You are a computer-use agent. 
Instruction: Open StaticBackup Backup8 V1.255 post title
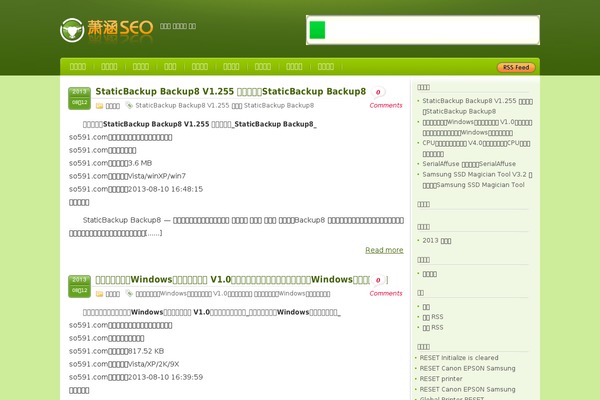coord(230,91)
